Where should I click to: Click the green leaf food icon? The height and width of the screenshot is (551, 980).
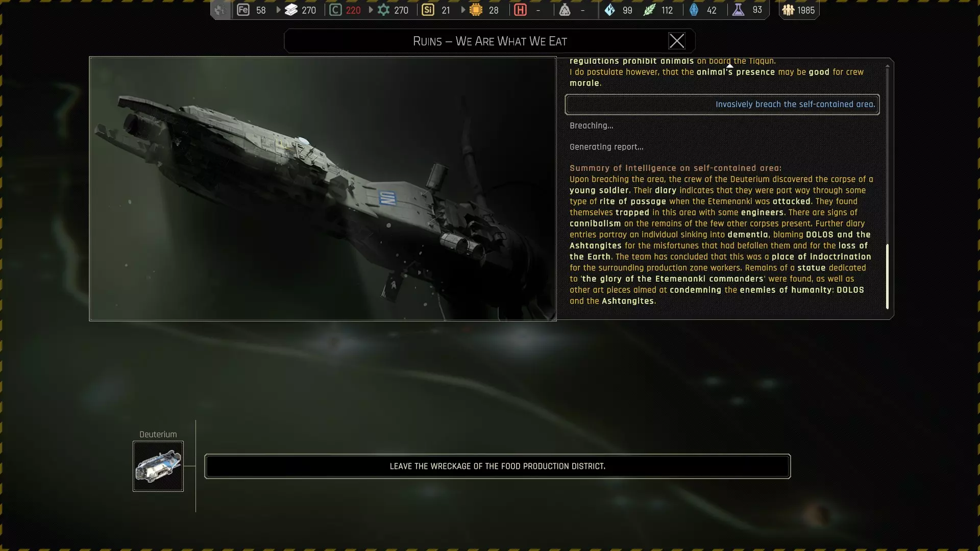(x=649, y=10)
